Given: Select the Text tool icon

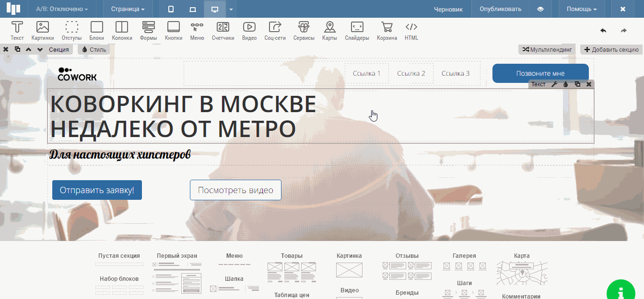Looking at the screenshot, I should pos(17,31).
